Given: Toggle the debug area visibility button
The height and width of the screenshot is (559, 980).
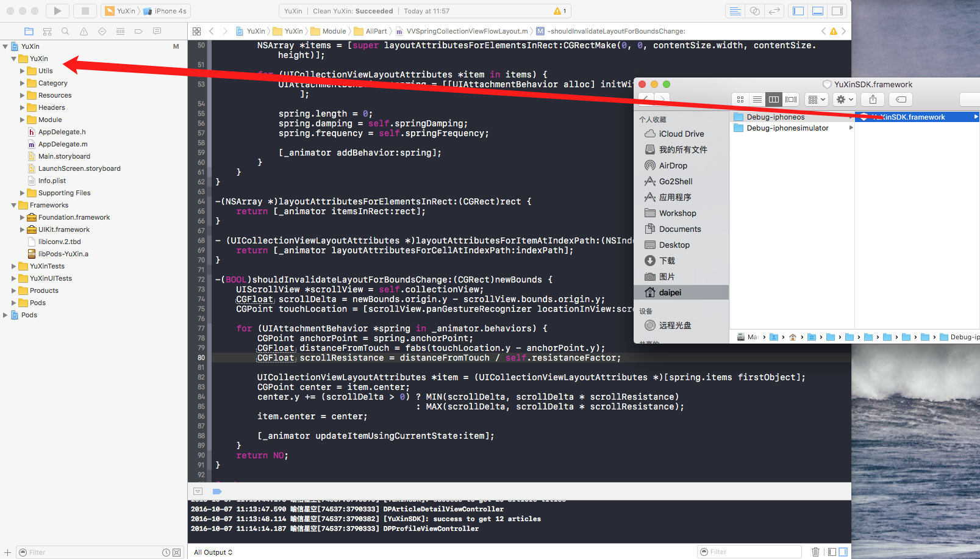Looking at the screenshot, I should pyautogui.click(x=818, y=11).
